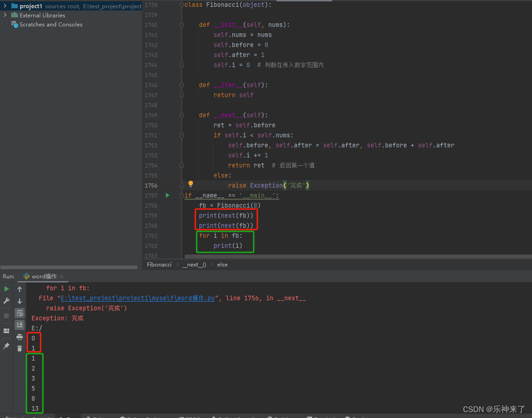Jump up the stack trace with up arrow
Screen dimensions: 532x418
(x=20, y=289)
